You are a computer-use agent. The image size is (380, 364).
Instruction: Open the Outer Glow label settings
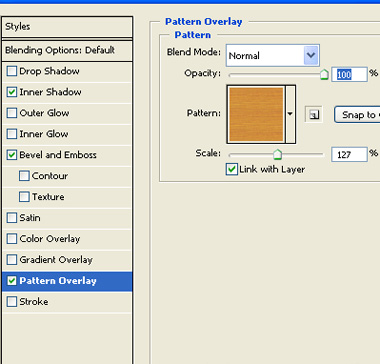(x=44, y=113)
